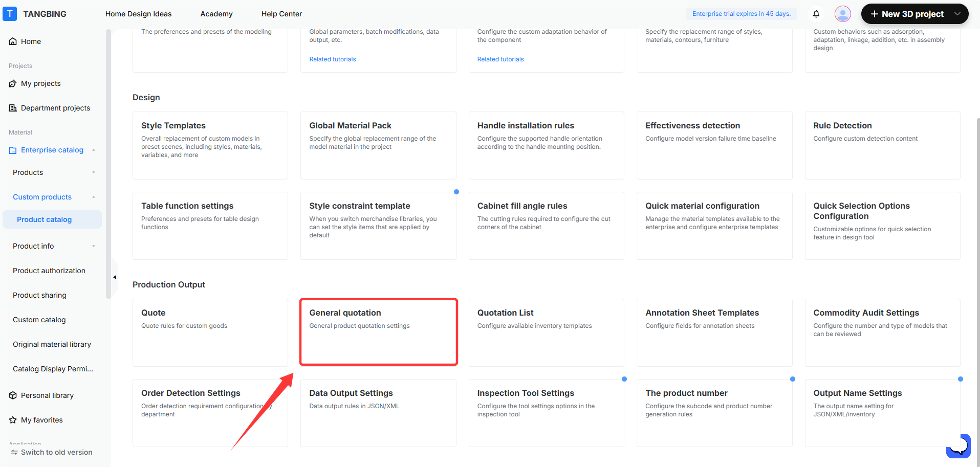The height and width of the screenshot is (467, 980).
Task: Expand the Product info submenu arrow
Action: (x=94, y=246)
